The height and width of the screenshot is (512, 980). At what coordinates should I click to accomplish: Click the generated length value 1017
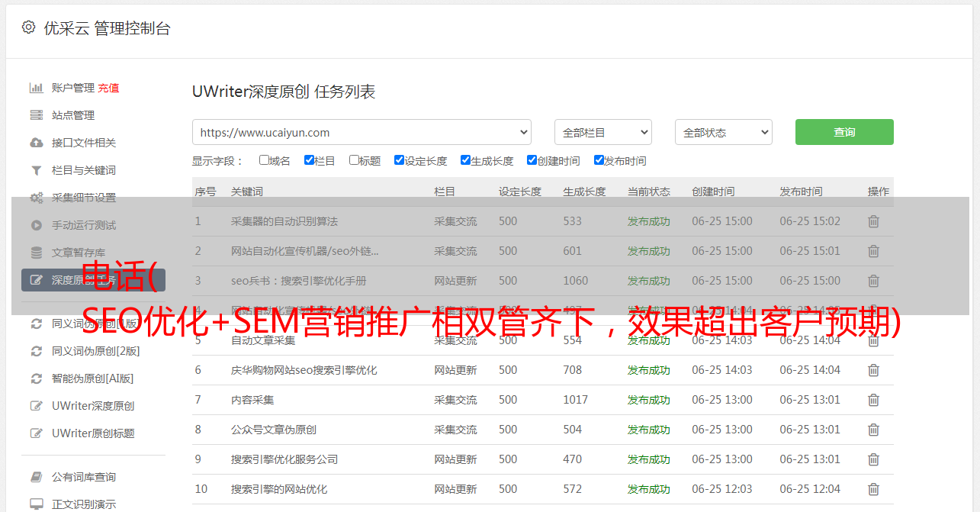coord(576,400)
